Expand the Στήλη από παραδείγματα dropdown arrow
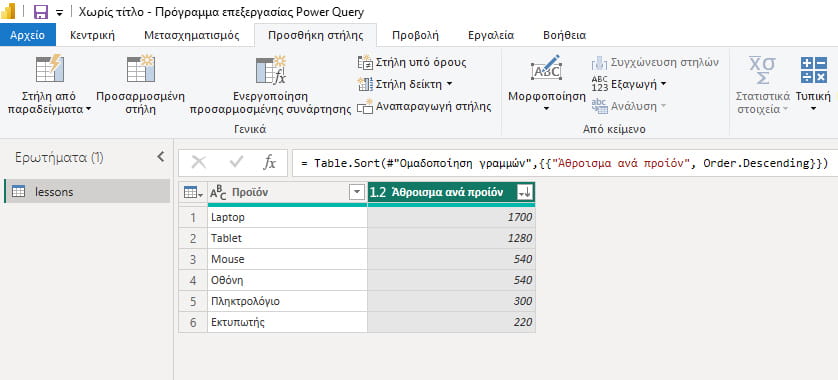 click(x=88, y=110)
